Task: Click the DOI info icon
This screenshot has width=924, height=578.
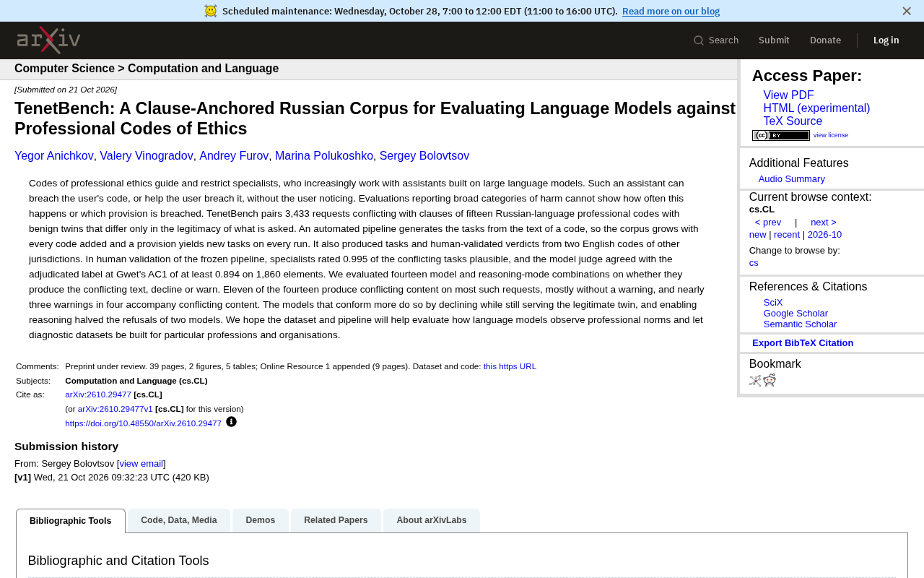Action: 231,422
